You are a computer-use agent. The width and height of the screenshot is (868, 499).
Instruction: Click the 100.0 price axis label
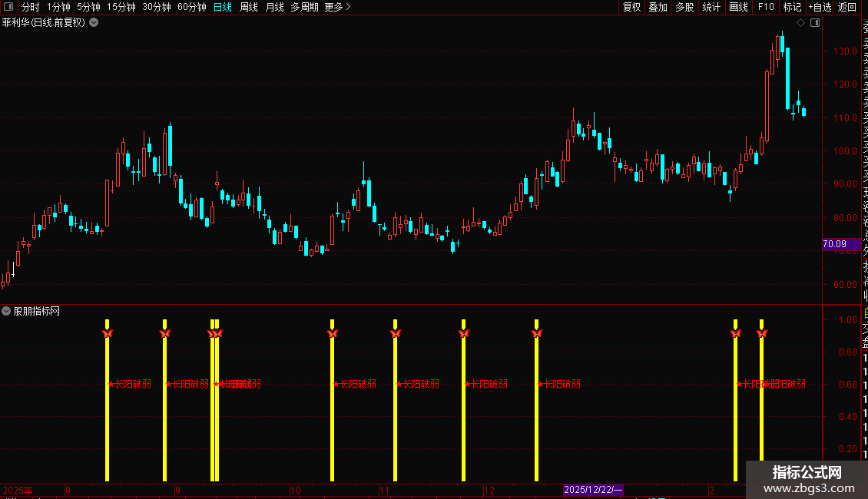click(x=845, y=151)
